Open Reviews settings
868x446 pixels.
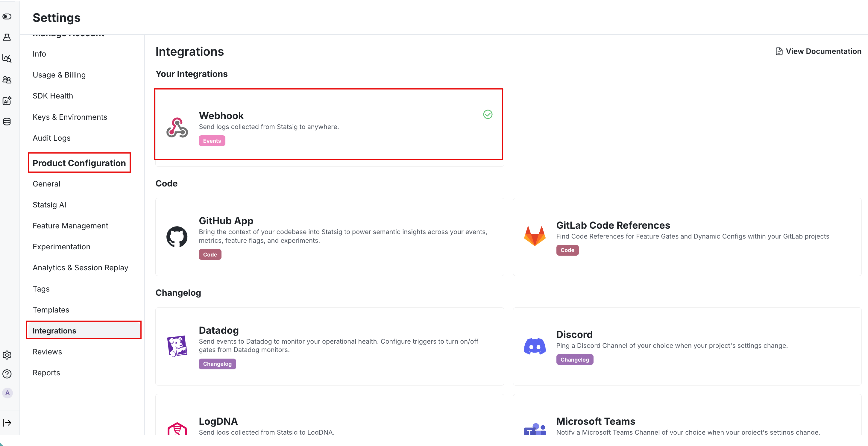pyautogui.click(x=47, y=352)
